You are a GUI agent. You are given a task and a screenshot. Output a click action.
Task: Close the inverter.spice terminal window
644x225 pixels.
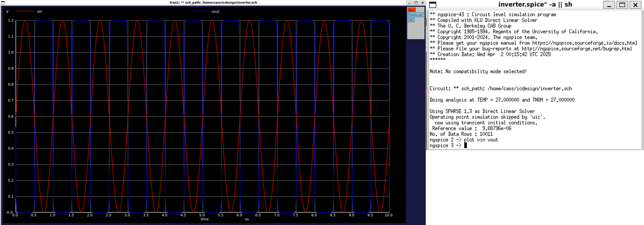coord(635,5)
